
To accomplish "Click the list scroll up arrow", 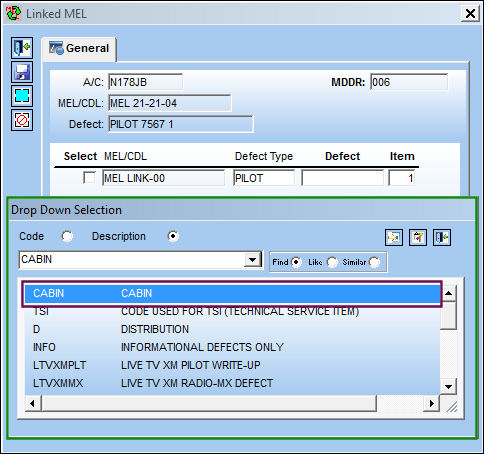I will tap(448, 293).
